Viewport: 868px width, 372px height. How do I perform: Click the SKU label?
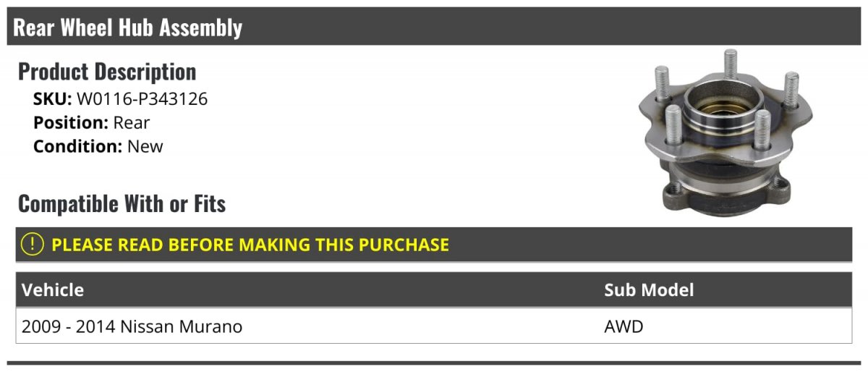(x=52, y=99)
